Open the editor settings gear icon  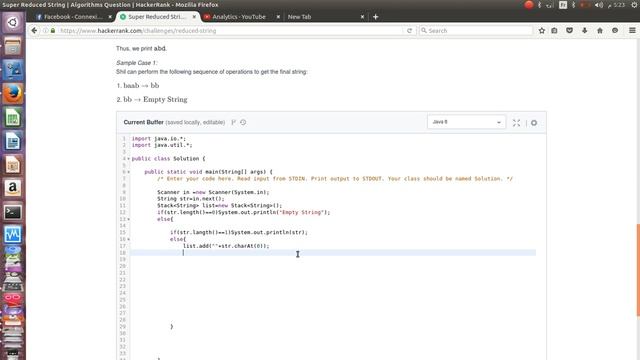pyautogui.click(x=534, y=122)
